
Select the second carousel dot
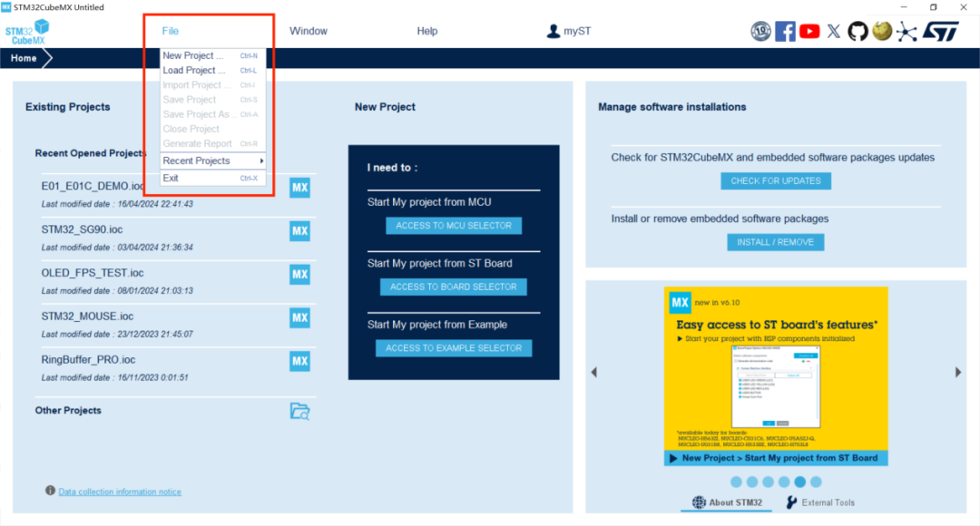click(752, 482)
